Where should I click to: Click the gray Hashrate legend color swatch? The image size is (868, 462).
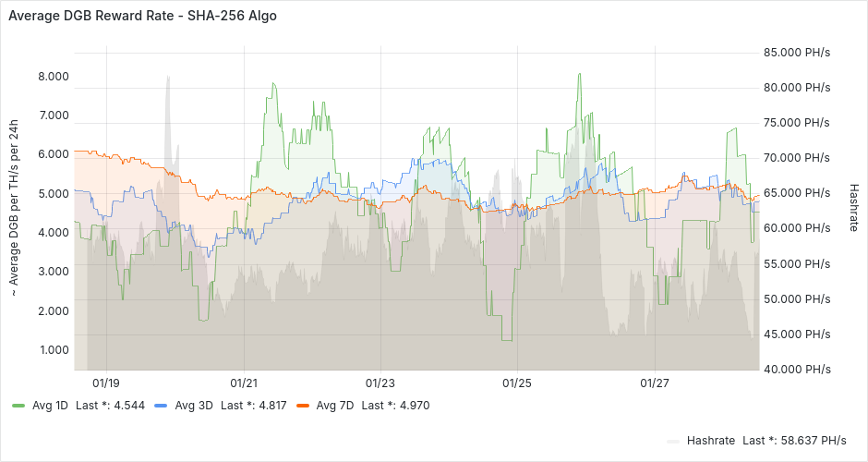click(x=674, y=441)
